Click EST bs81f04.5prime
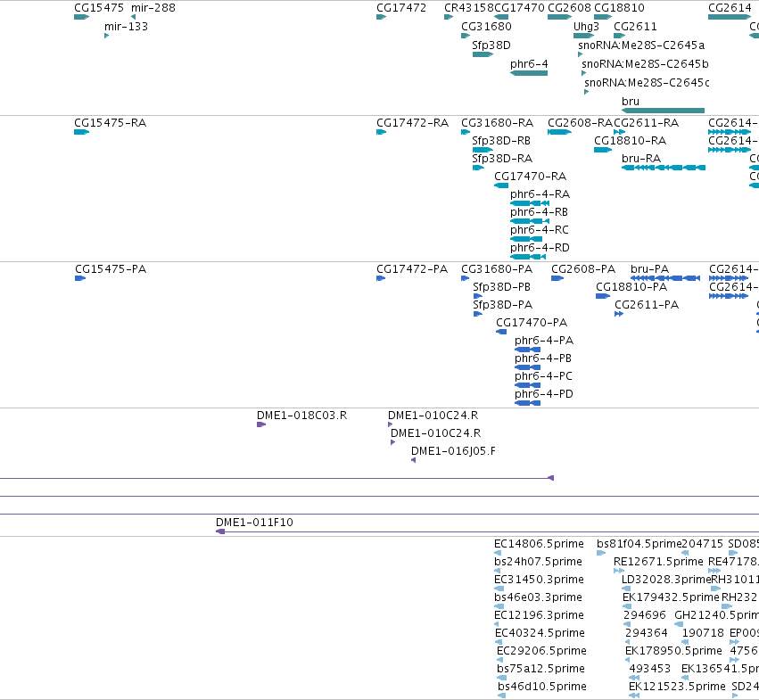Image resolution: width=759 pixels, height=700 pixels. (601, 554)
